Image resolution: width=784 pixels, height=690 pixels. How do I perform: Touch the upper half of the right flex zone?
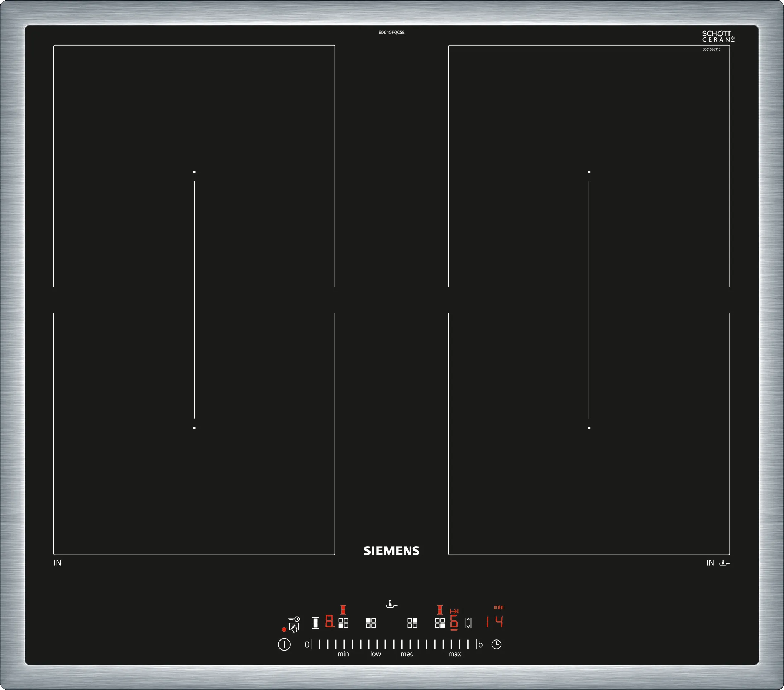[589, 166]
